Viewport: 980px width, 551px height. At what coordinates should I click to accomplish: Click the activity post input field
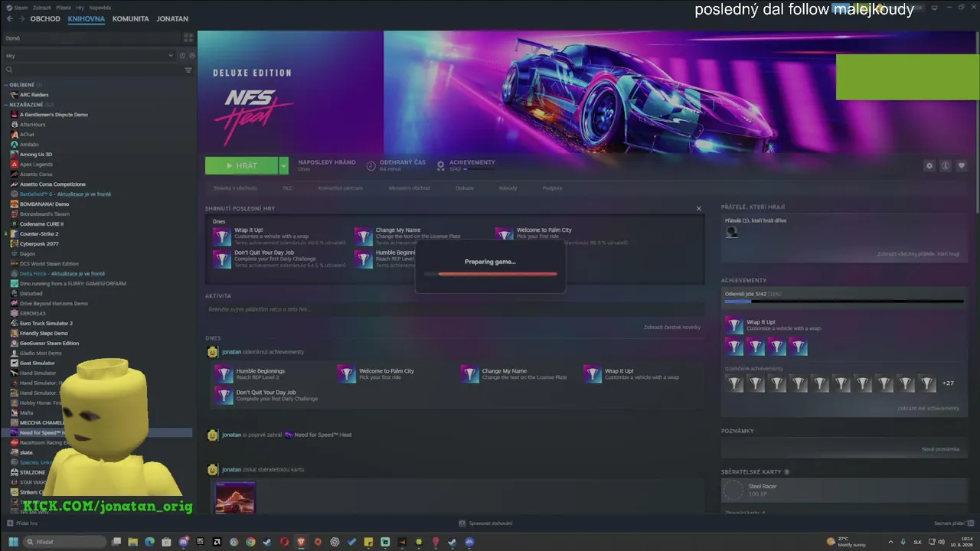point(455,309)
